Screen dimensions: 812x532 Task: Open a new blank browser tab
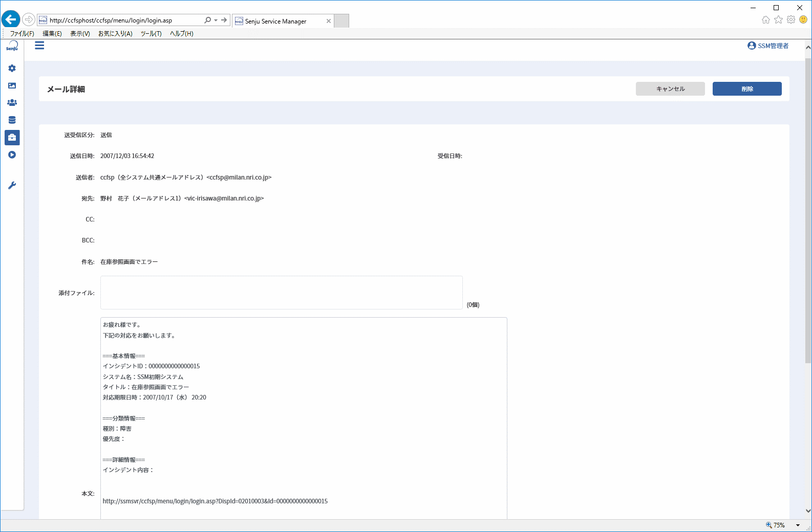tap(341, 21)
